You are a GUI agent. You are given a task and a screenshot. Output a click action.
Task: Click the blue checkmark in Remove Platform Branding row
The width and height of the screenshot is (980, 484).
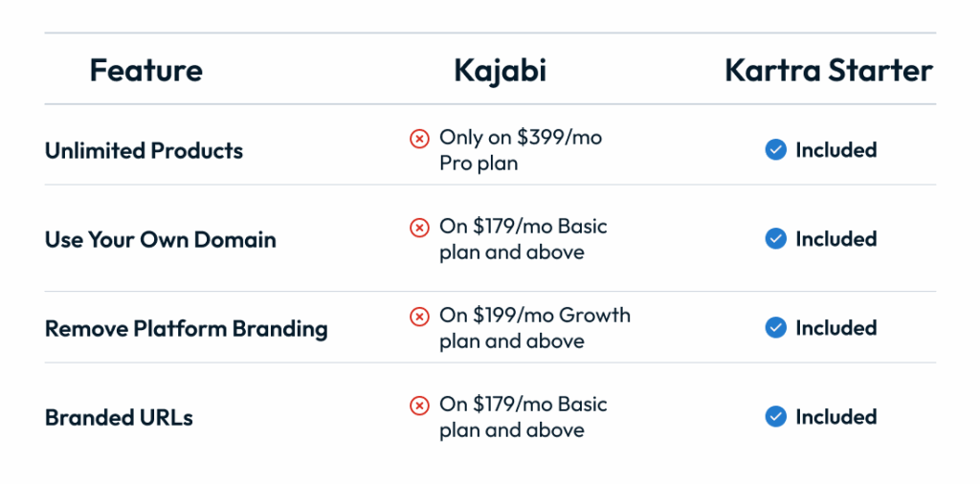(x=776, y=328)
